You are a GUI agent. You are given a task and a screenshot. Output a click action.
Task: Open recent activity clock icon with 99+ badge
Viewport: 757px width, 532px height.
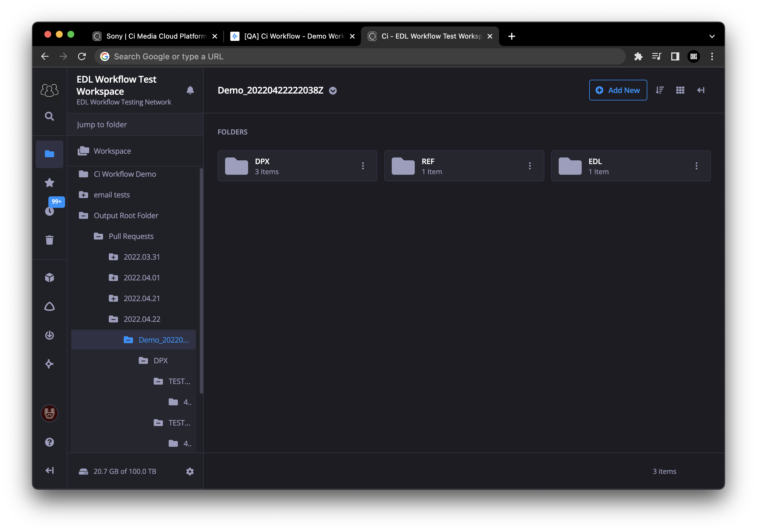(50, 210)
